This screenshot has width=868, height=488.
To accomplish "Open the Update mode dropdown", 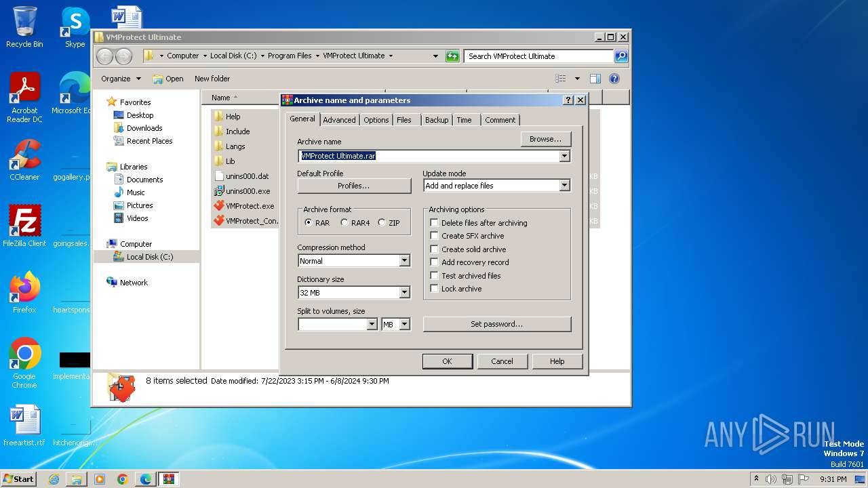I will tap(564, 186).
